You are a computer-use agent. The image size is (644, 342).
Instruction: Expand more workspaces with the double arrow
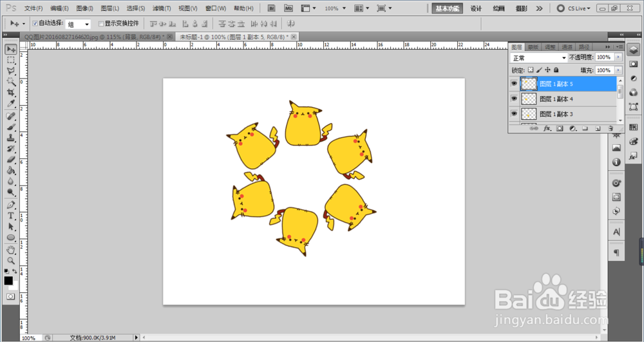539,8
